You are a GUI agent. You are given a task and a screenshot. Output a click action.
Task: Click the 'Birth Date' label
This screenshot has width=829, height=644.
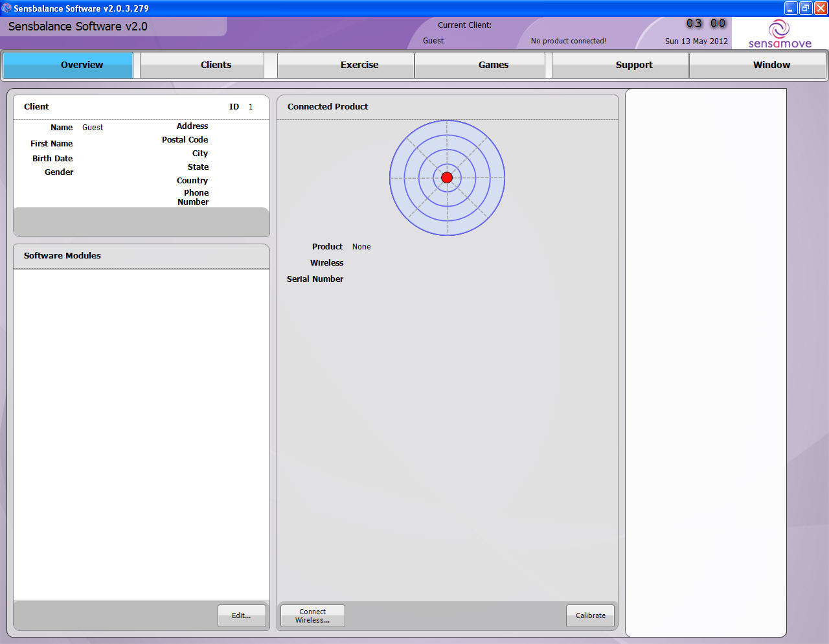pos(52,159)
